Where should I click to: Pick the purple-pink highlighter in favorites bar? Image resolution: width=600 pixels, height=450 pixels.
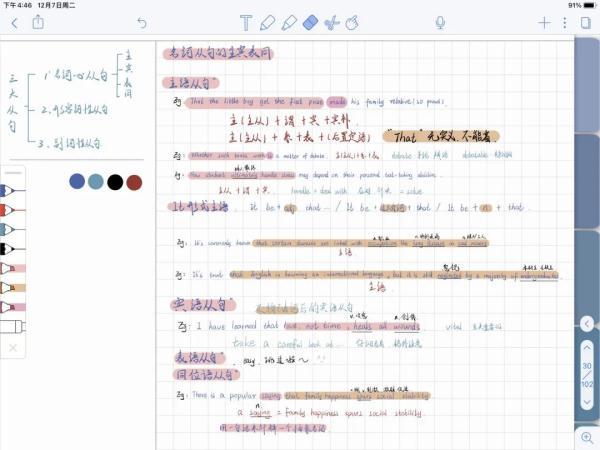[12, 307]
